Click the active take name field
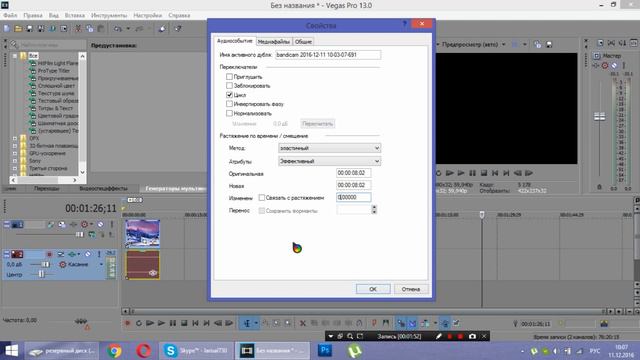 pos(328,55)
